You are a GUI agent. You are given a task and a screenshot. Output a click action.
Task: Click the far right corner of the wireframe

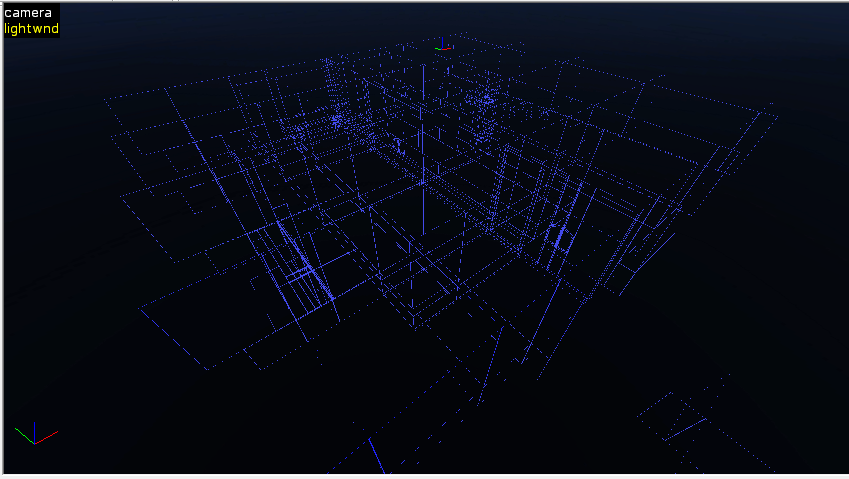[776, 116]
